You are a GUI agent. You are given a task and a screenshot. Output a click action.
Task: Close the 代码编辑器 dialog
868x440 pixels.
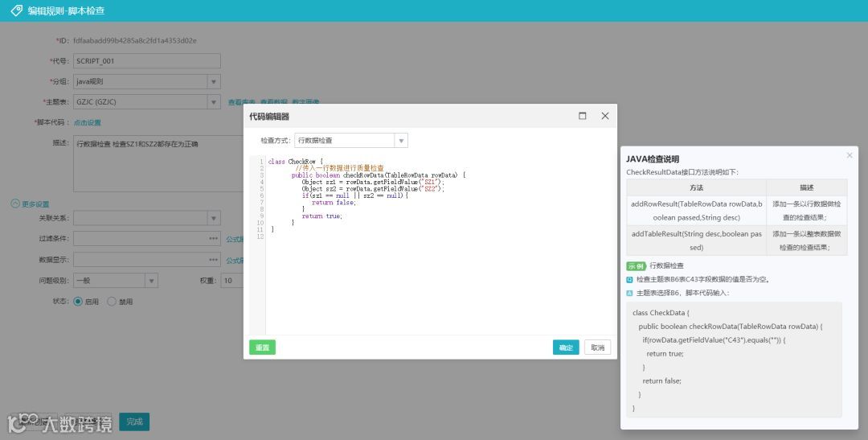coord(605,116)
